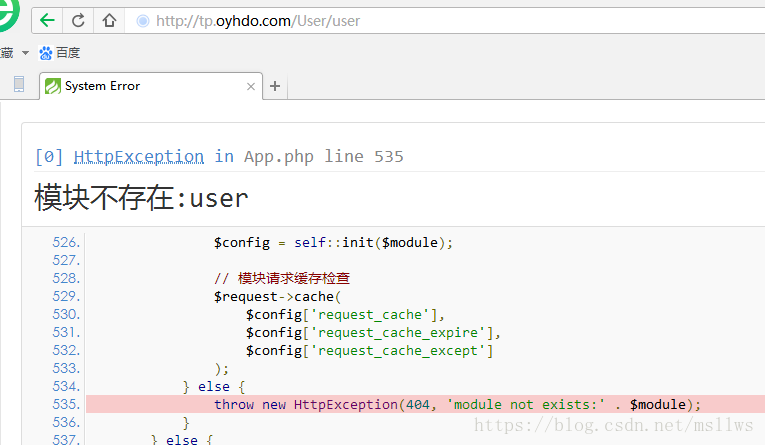
Task: Click the error title 模块不存在:user
Action: pyautogui.click(x=141, y=197)
